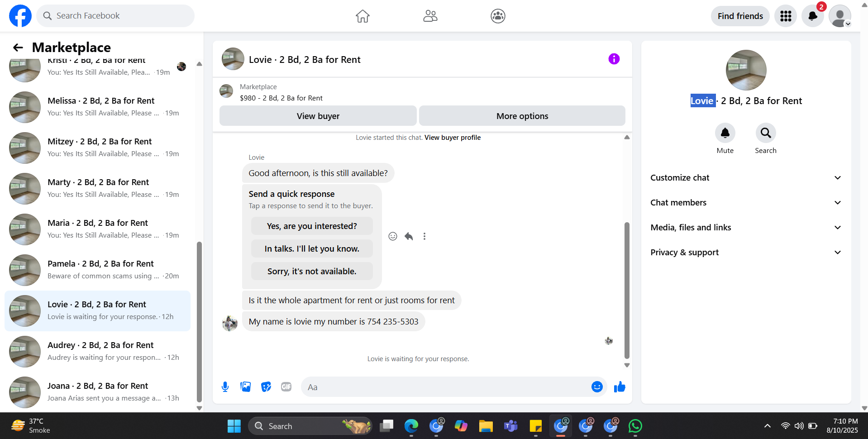Image resolution: width=868 pixels, height=439 pixels.
Task: Open Copilot from the taskbar
Action: tap(461, 426)
